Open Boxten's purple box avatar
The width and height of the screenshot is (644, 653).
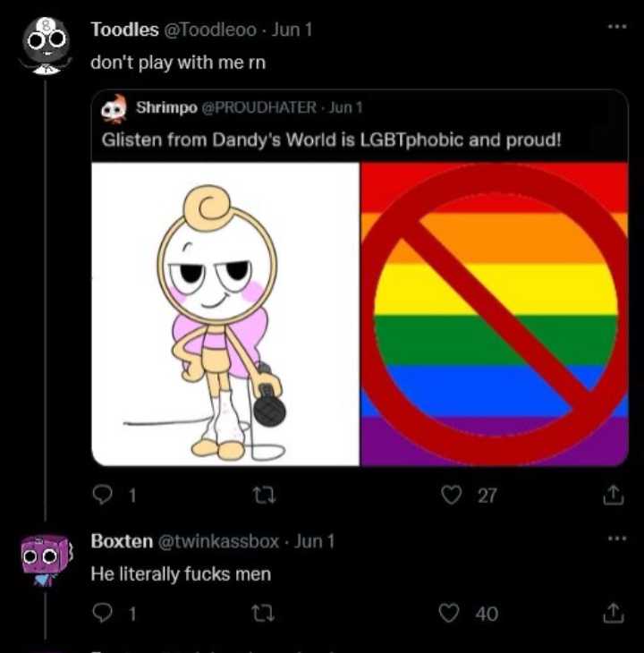44,560
